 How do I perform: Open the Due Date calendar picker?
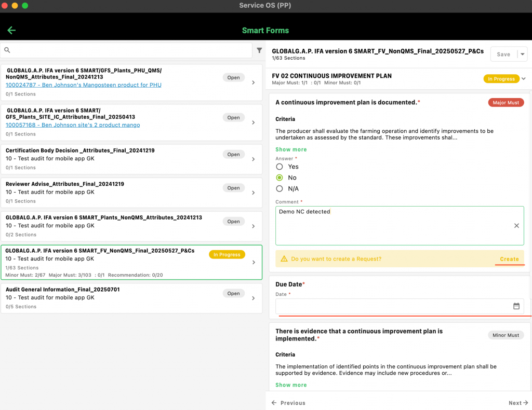pos(516,306)
